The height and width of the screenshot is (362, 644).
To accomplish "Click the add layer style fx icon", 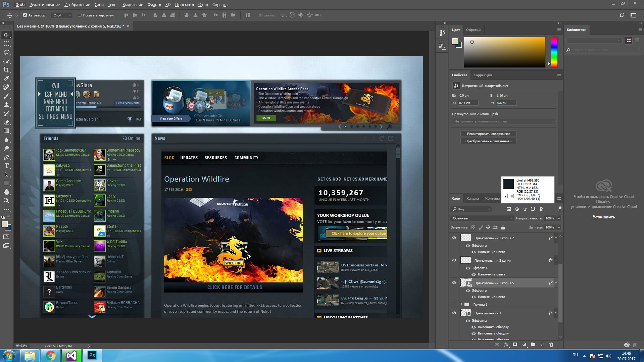I will pyautogui.click(x=506, y=345).
